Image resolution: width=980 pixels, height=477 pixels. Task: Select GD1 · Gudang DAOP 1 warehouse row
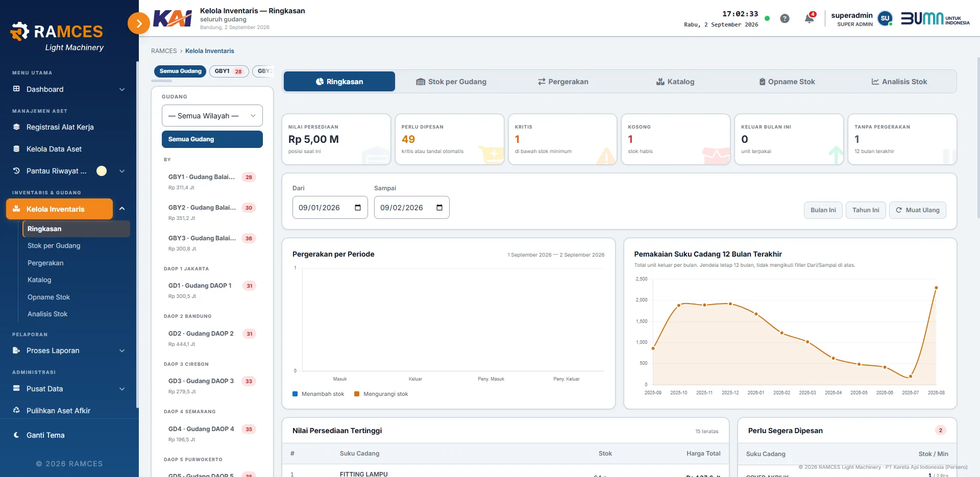point(212,290)
